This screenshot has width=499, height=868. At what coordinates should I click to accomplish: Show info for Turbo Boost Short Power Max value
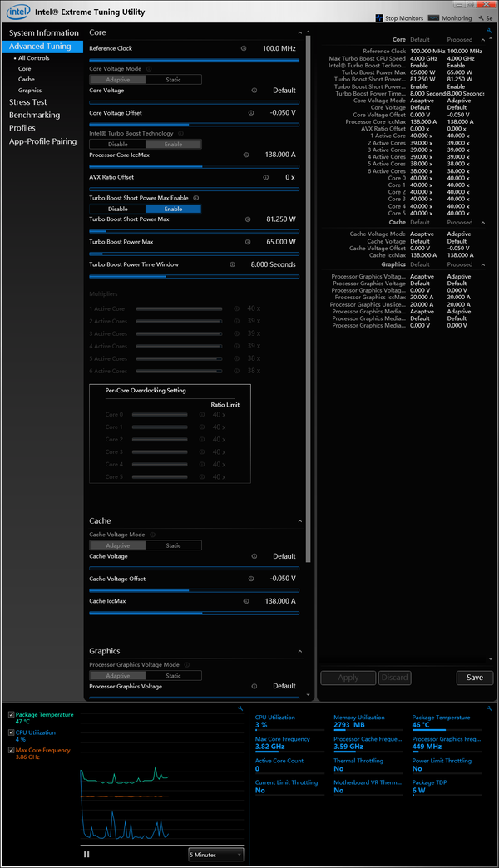248,219
